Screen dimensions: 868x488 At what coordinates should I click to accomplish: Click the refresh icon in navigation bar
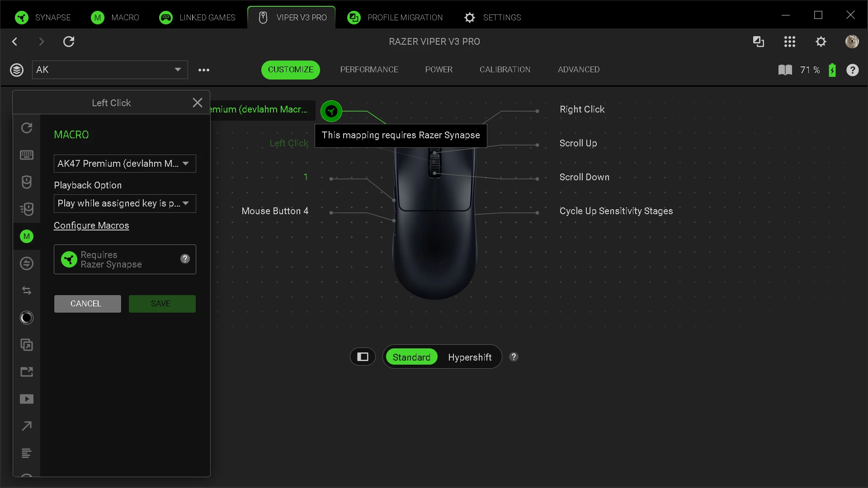(69, 42)
